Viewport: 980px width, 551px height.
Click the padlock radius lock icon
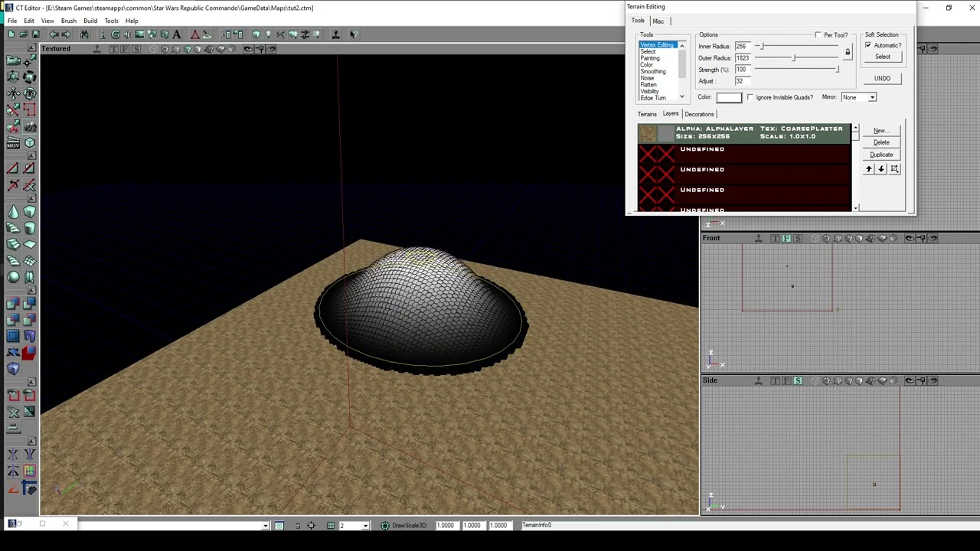(x=848, y=53)
